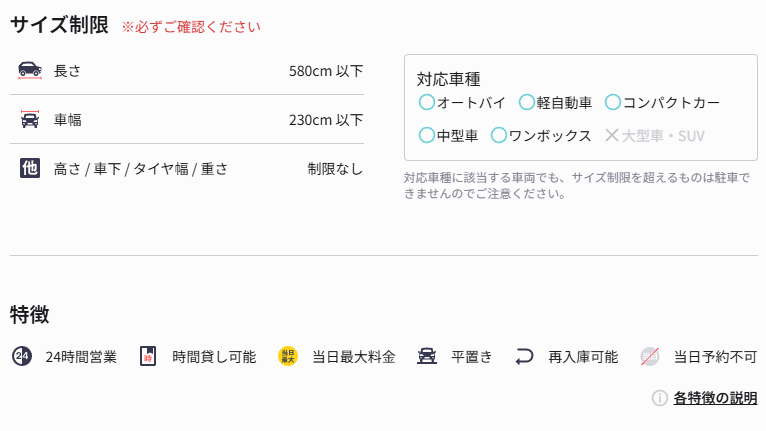This screenshot has height=431, width=766.
Task: Open the 各特徴の説明 link
Action: 715,398
